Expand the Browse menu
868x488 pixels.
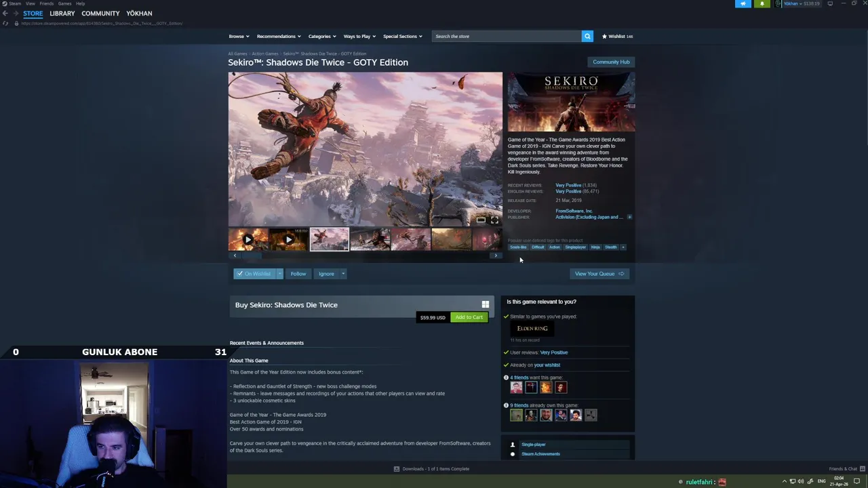(x=239, y=36)
